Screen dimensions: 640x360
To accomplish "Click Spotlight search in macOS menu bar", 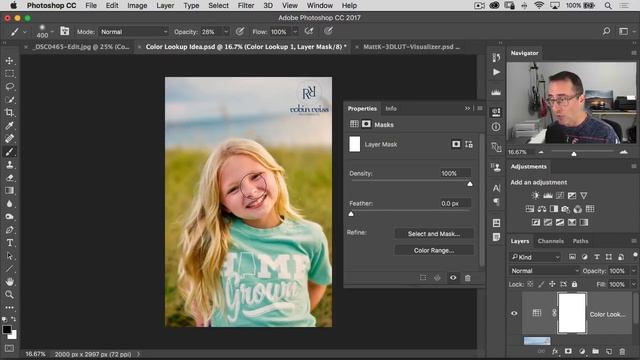I will coord(608,6).
